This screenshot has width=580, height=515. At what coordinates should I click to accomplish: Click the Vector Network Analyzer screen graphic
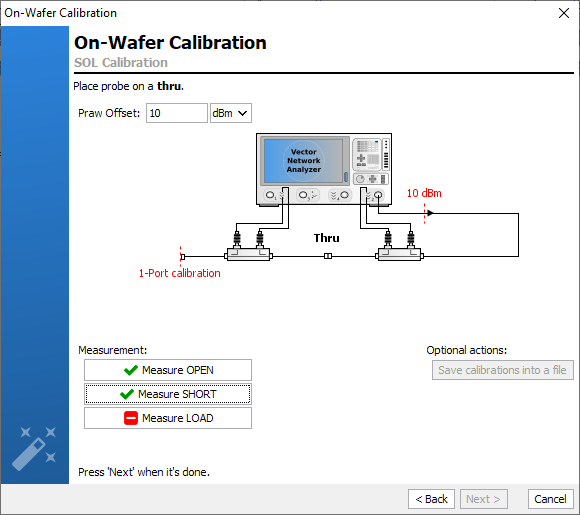click(303, 161)
